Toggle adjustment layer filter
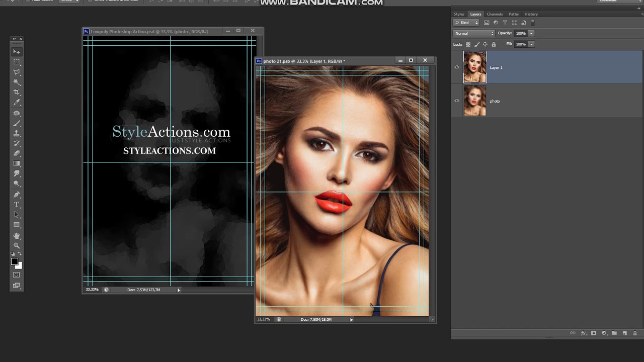 tap(496, 23)
